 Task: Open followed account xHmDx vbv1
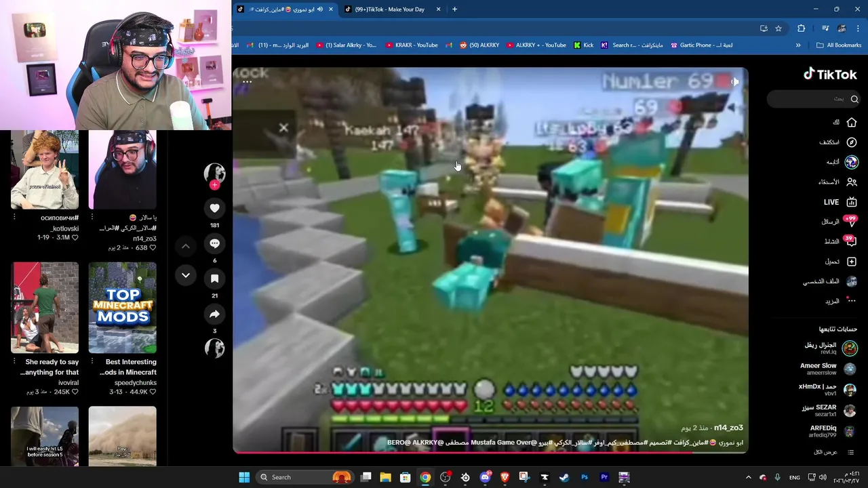827,390
